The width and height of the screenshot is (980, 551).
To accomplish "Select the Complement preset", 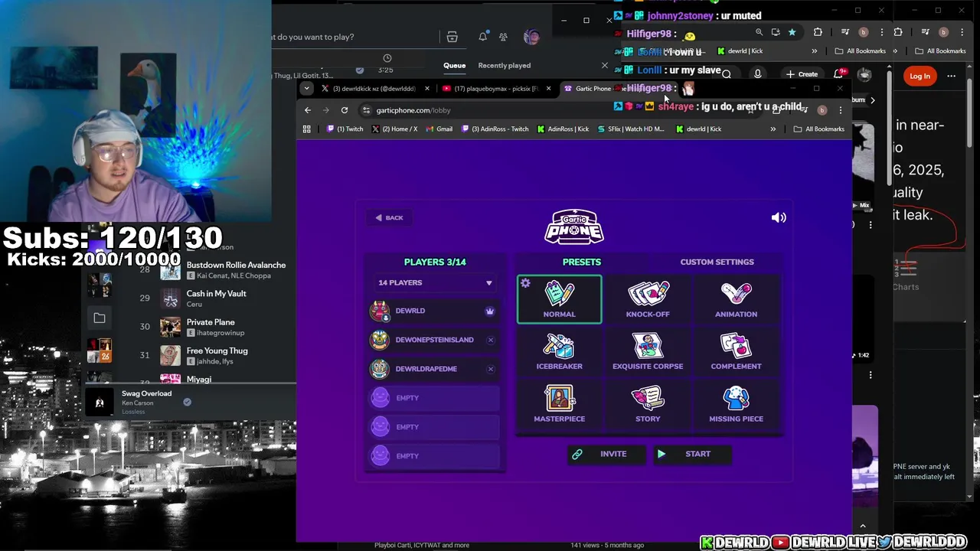I will (x=736, y=351).
